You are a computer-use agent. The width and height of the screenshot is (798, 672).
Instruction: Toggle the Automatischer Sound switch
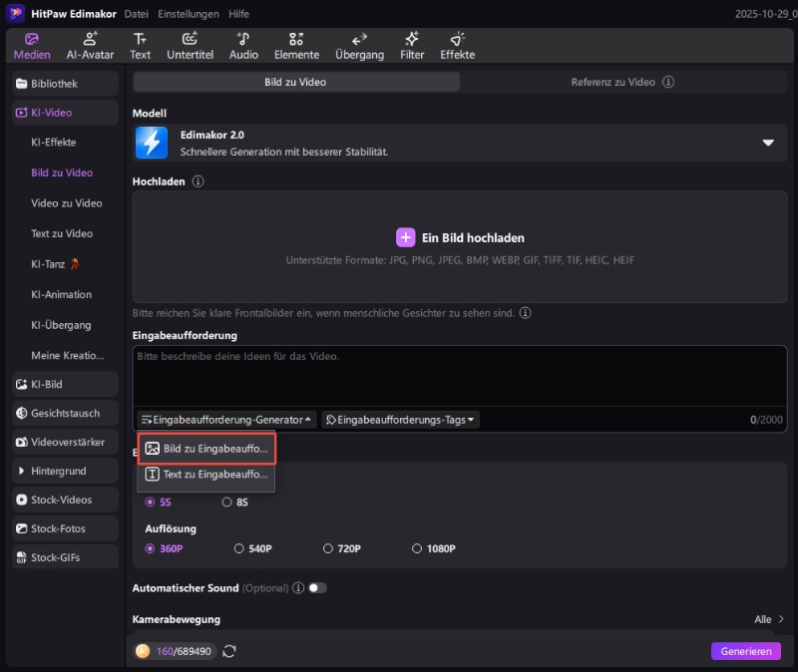(317, 588)
